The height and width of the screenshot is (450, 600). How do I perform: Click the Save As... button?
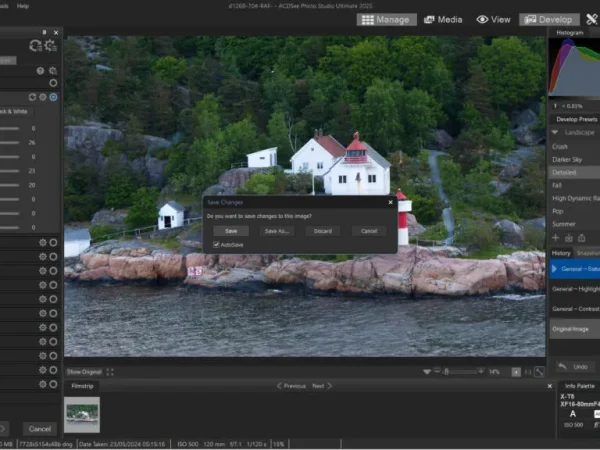[x=277, y=231]
